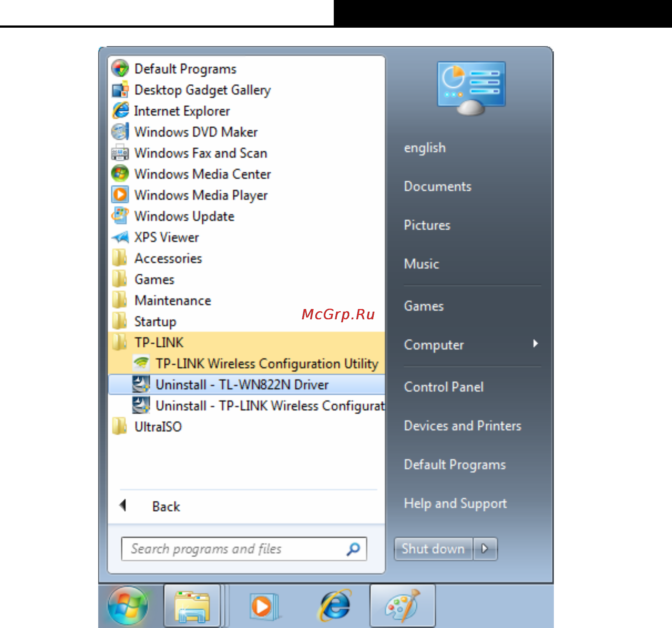Click the Uninstall TL-WN822N Driver icon
The height and width of the screenshot is (628, 672).
[141, 384]
